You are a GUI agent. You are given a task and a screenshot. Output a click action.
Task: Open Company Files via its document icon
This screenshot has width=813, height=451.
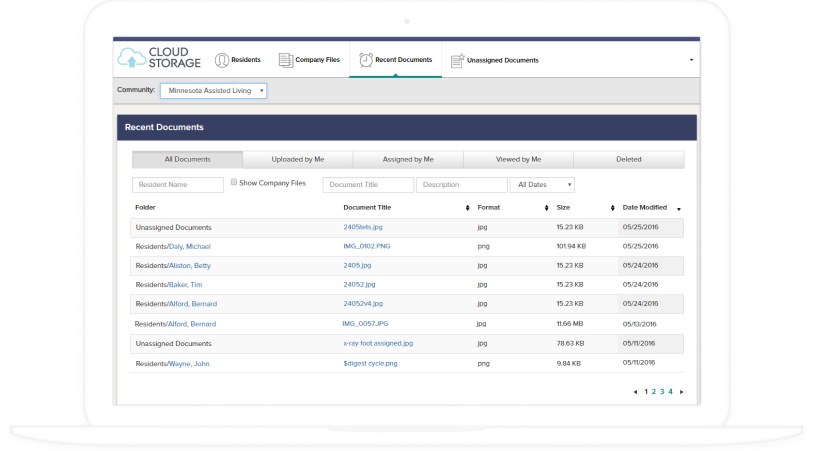[286, 60]
